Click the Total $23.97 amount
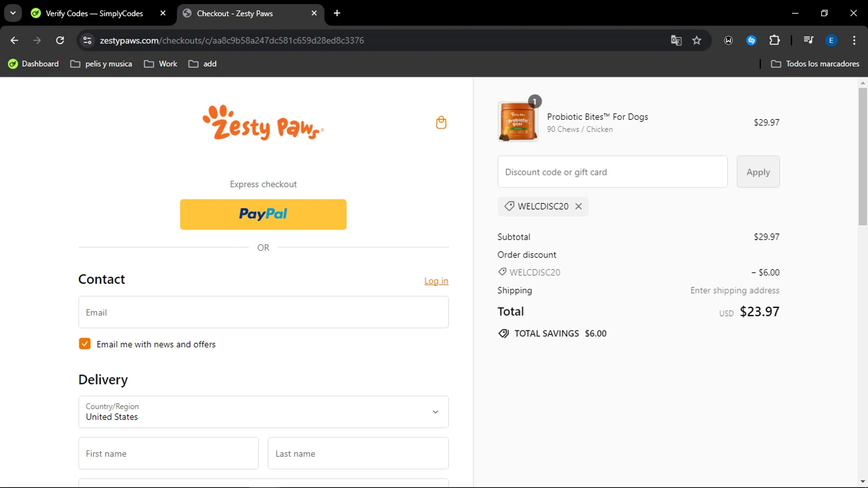 click(x=760, y=311)
